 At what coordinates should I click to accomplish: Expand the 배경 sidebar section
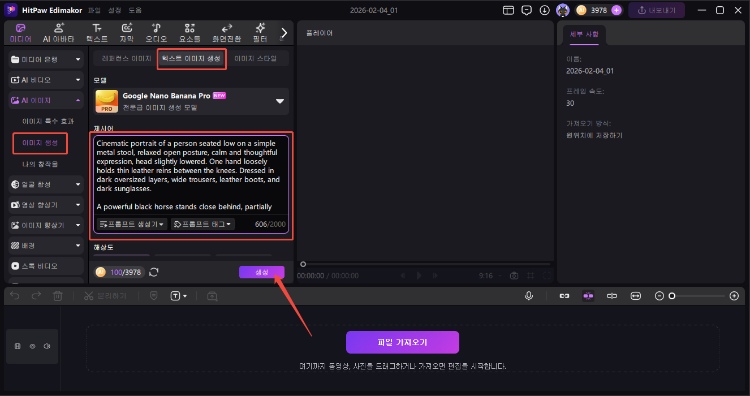(46, 245)
